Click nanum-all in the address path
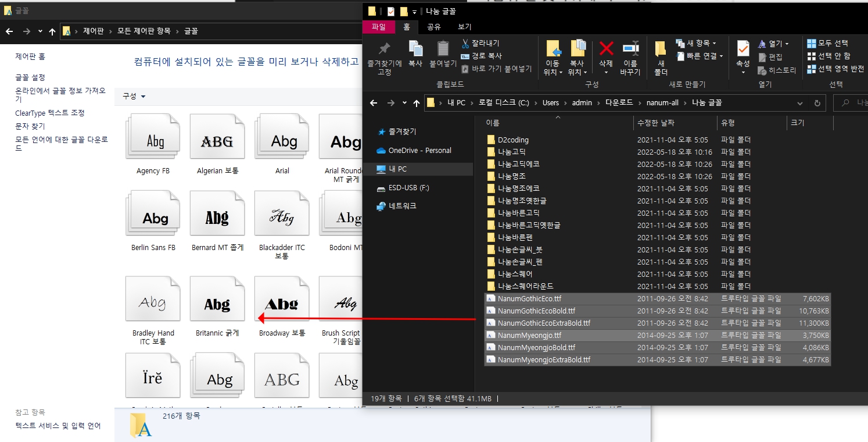This screenshot has height=442, width=868. click(662, 103)
